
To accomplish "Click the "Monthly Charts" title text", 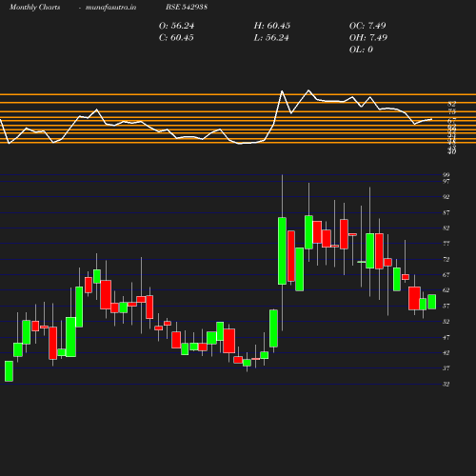I will coord(34,8).
